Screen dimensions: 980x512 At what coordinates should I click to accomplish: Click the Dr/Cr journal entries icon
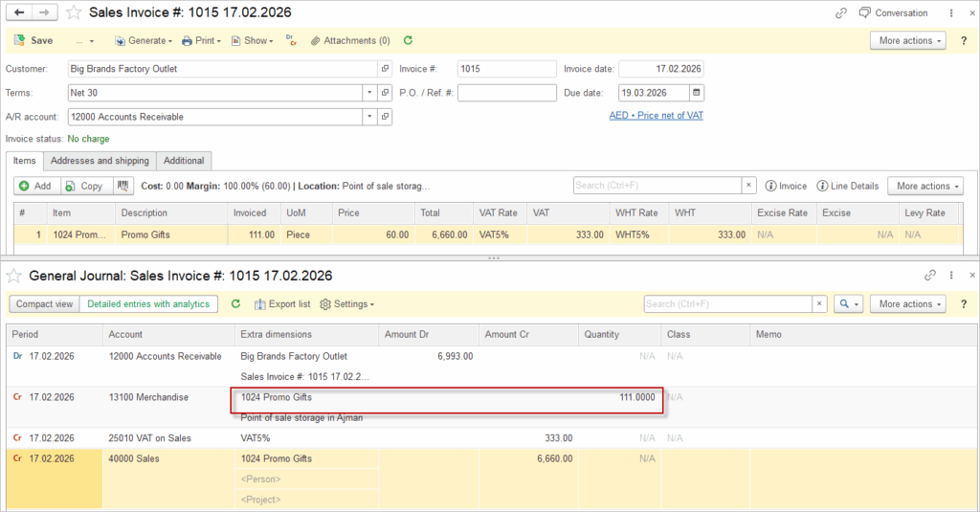[x=292, y=41]
